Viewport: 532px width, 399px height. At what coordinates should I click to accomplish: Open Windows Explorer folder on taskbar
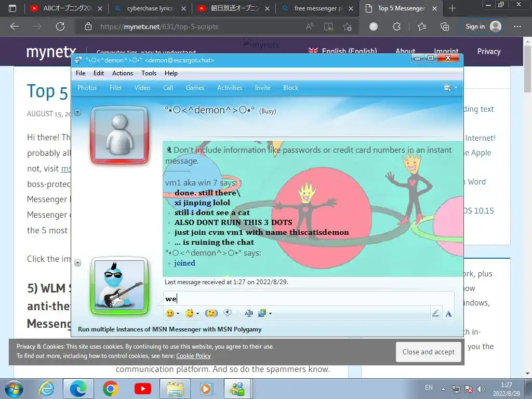click(x=175, y=389)
